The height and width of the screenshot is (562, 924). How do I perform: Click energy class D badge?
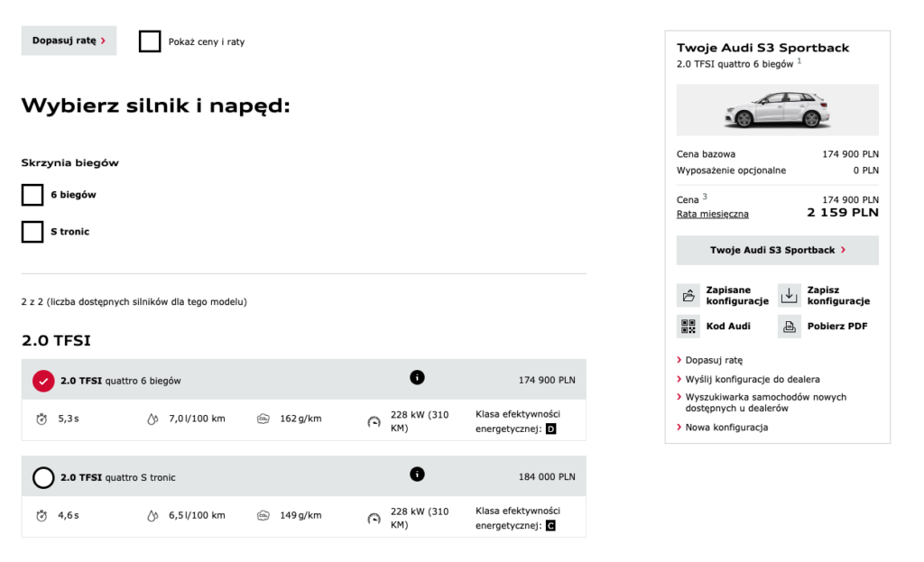[551, 428]
